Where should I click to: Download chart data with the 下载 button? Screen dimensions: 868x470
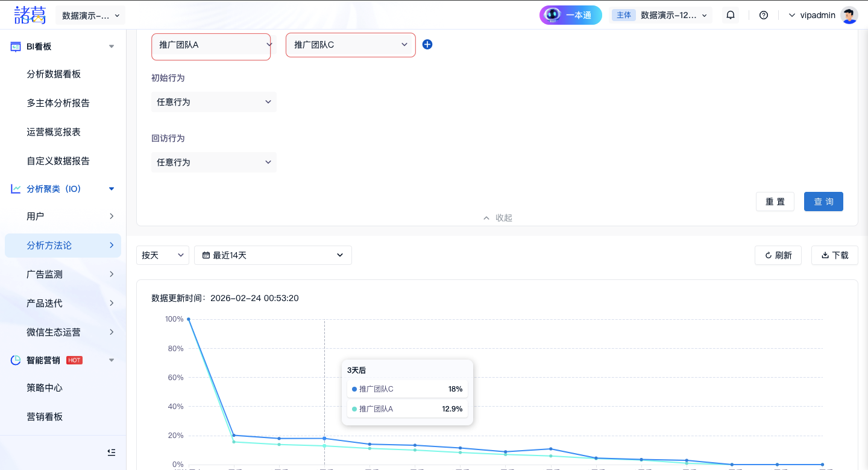[834, 255]
